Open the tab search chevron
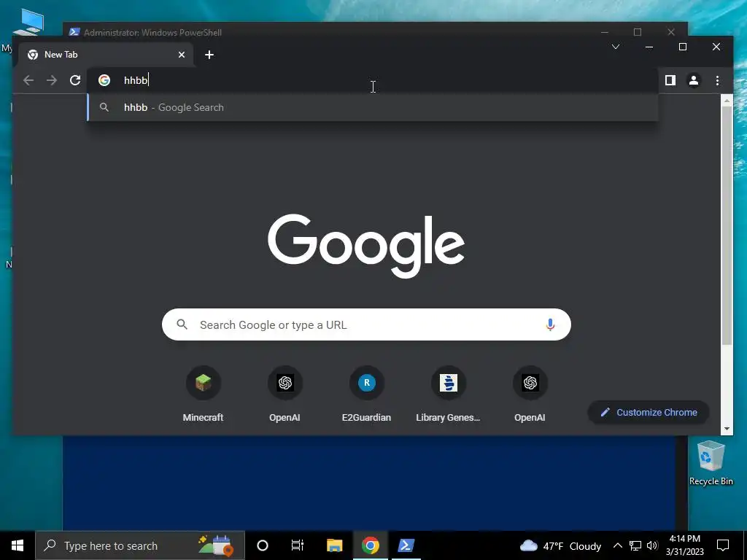The height and width of the screenshot is (560, 747). [x=616, y=47]
